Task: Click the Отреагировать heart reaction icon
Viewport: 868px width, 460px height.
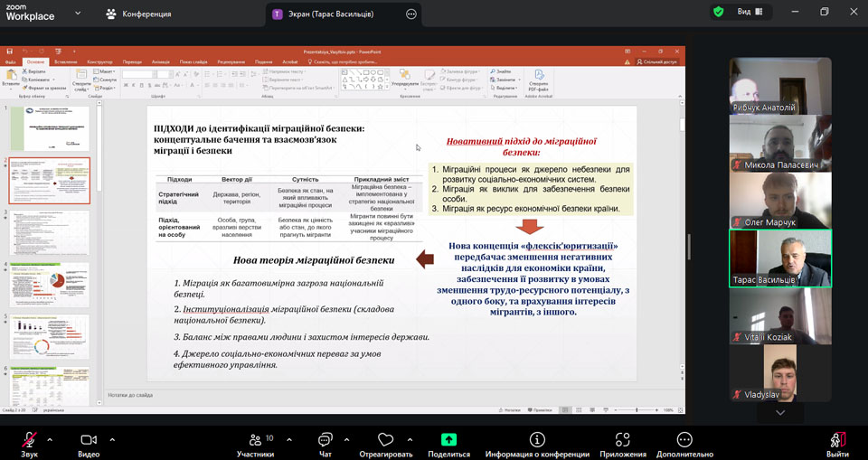Action: point(386,440)
